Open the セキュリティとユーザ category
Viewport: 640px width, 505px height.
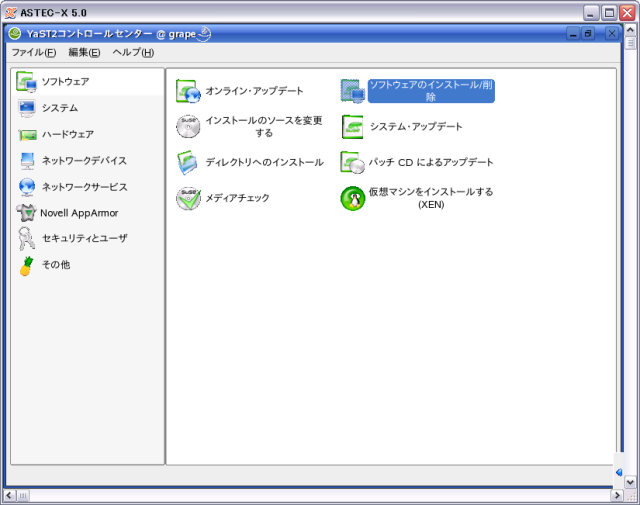pyautogui.click(x=83, y=238)
